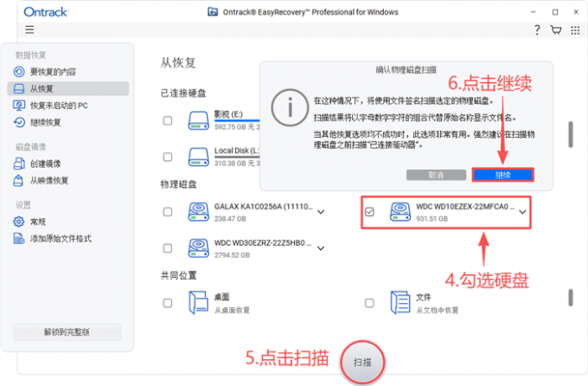Click the WDC WD30EZRZ-22Z5HB0 disk name
Viewport: 588px width, 386px height.
click(263, 243)
